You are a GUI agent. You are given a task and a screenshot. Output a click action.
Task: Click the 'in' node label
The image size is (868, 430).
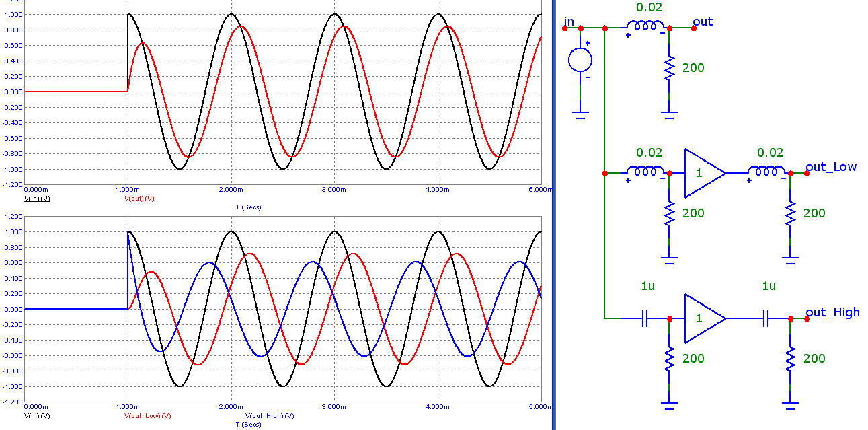coord(569,22)
